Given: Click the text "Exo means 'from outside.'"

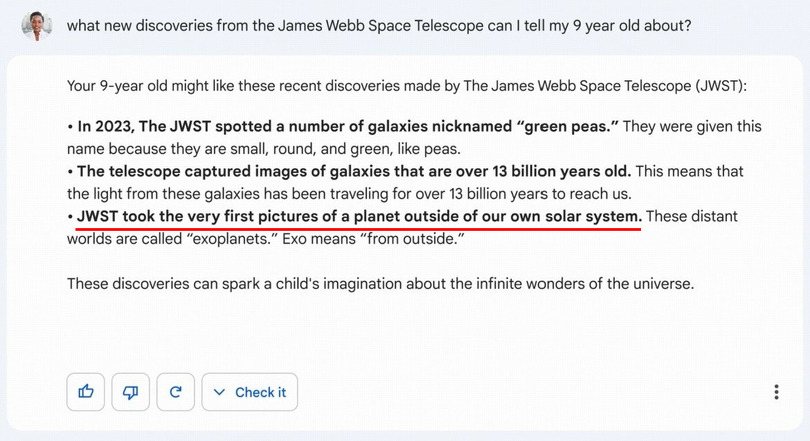Looking at the screenshot, I should (x=373, y=239).
